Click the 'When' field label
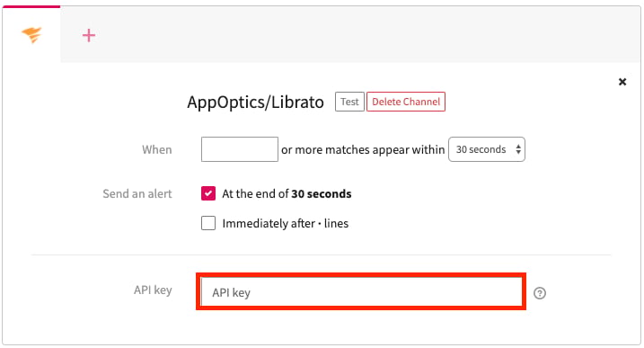 click(157, 149)
